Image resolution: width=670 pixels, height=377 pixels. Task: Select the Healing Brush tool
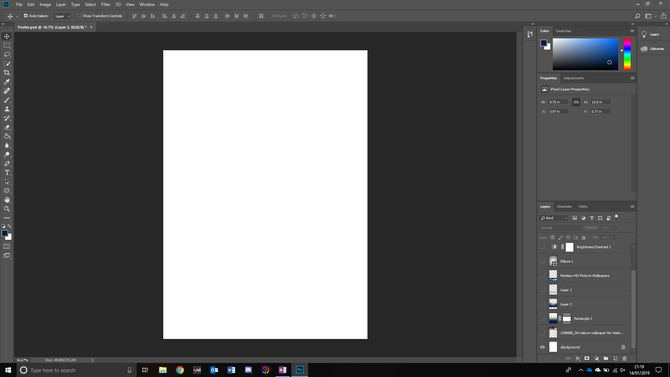coord(7,91)
